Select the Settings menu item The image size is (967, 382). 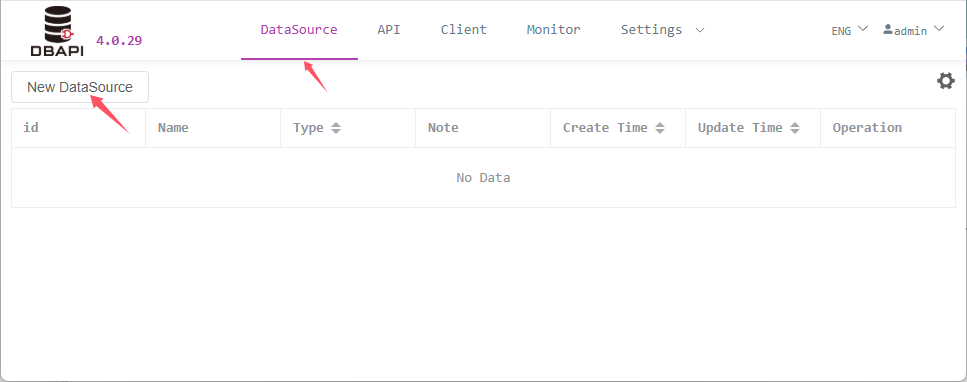pyautogui.click(x=651, y=30)
